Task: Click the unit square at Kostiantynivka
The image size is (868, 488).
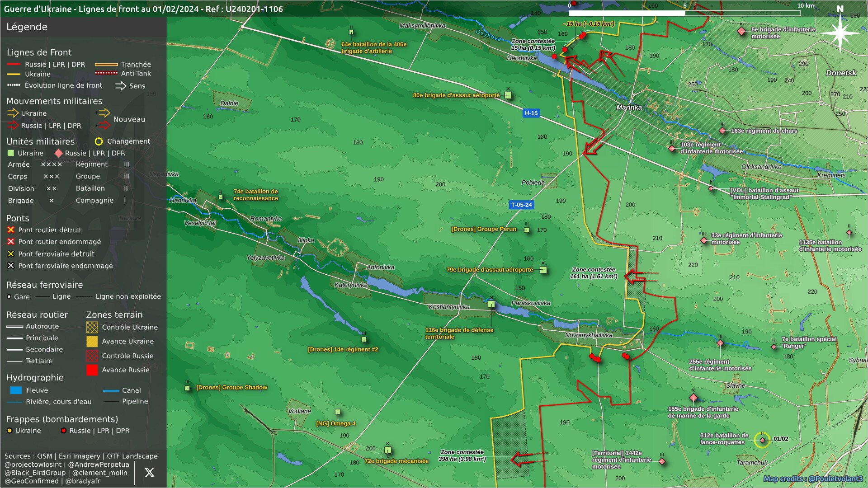Action: pos(491,304)
